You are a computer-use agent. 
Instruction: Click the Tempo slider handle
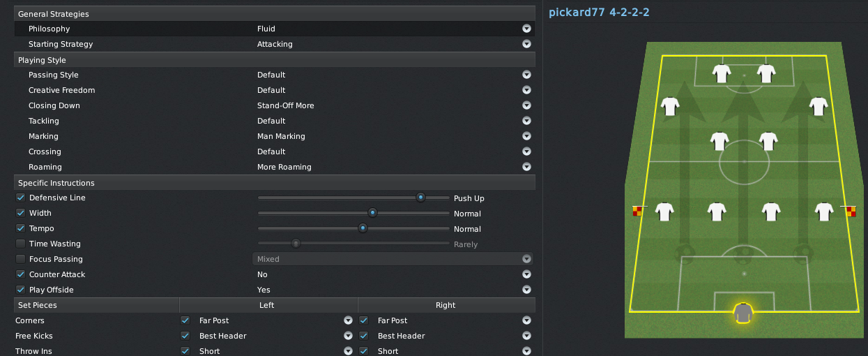point(363,228)
